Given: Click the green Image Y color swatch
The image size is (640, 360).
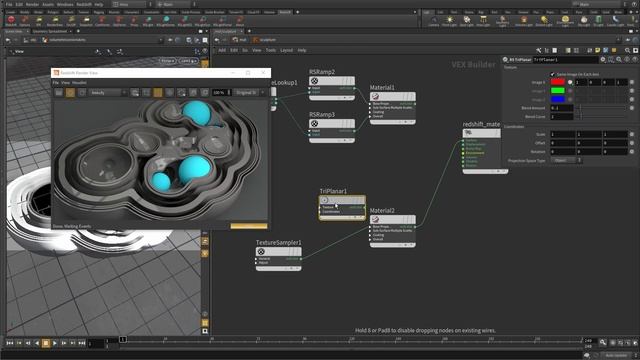Looking at the screenshot, I should click(558, 91).
